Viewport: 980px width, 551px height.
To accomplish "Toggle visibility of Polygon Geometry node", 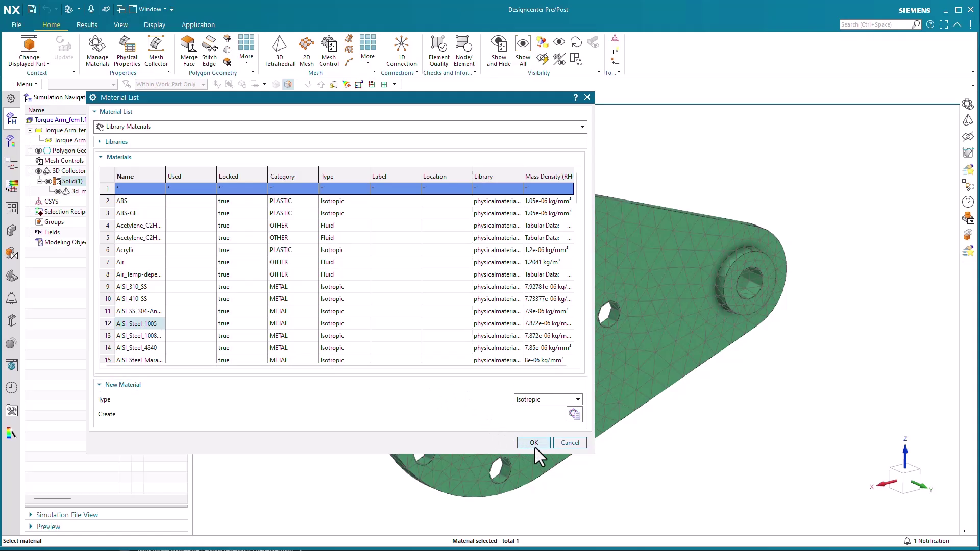I will pos(38,151).
